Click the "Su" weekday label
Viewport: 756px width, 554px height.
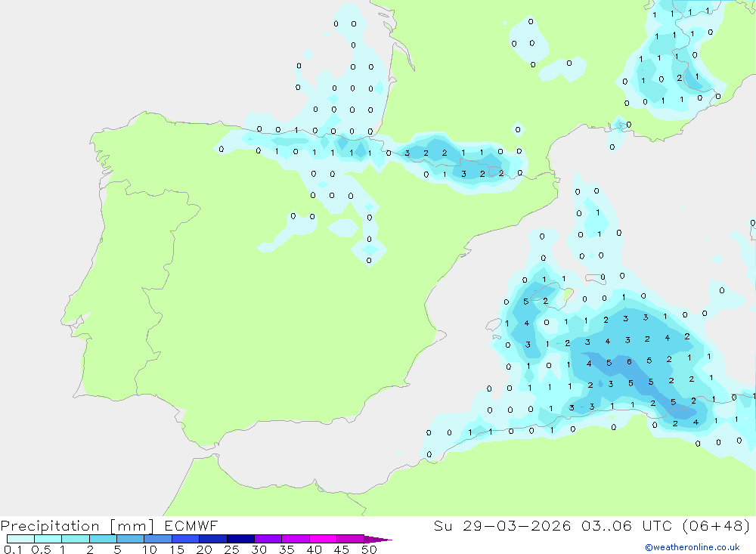pos(442,525)
